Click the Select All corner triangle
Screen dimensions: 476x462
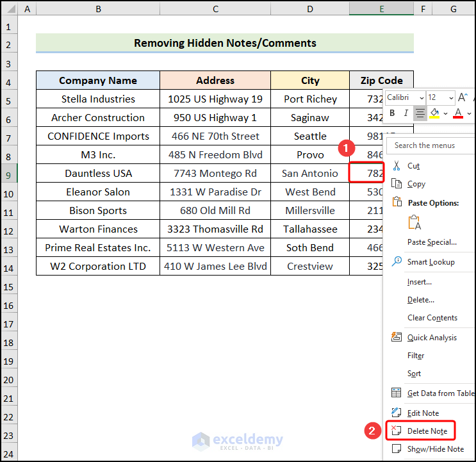pos(10,8)
